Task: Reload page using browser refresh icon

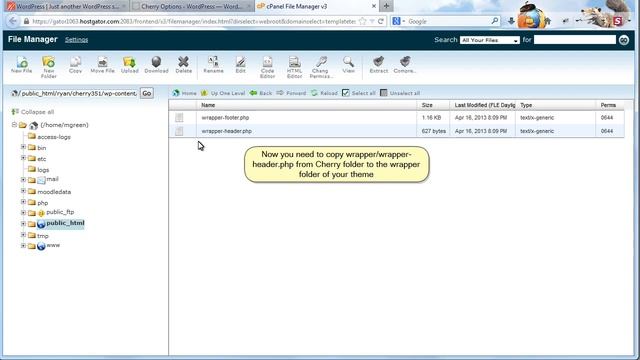Action: (x=381, y=21)
